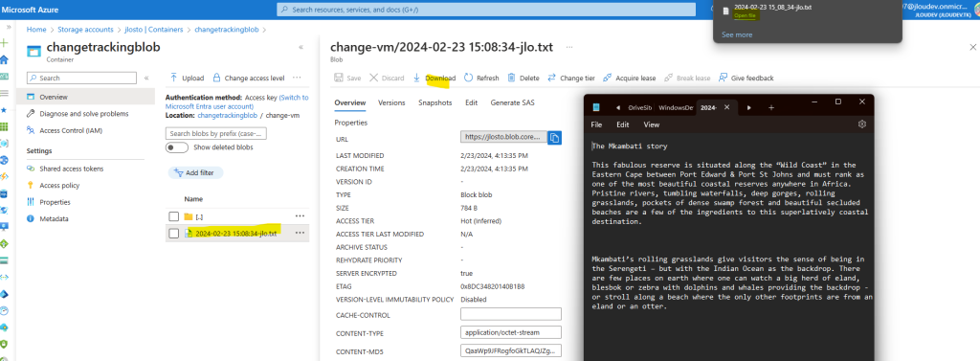Toggle Show deleted blobs switch

click(177, 147)
